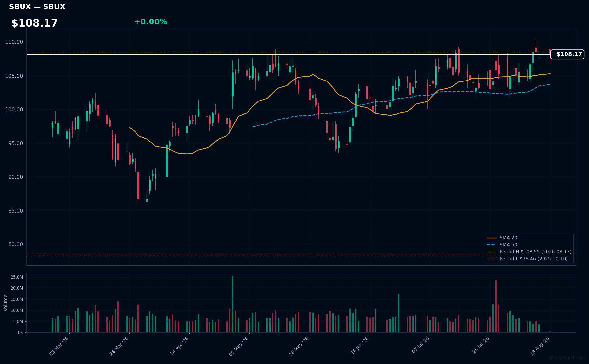Screen dimensions: 589x364
Task: Click the 10.0M volume axis label
Action: pos(17,310)
